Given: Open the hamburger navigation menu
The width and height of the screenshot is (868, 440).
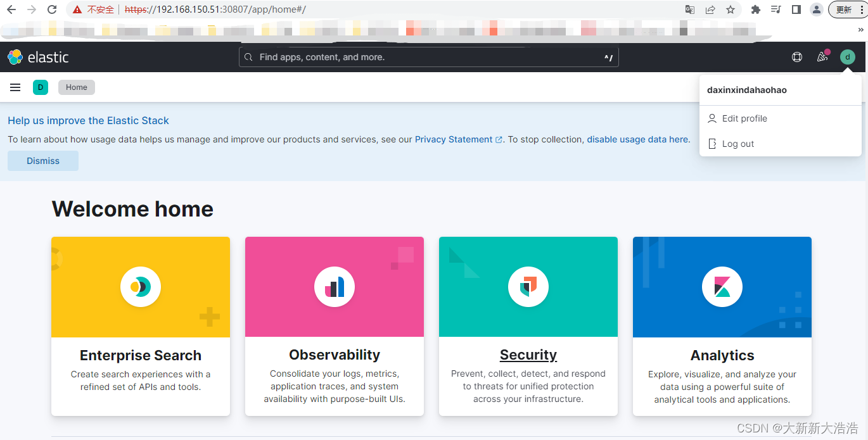Looking at the screenshot, I should tap(15, 87).
